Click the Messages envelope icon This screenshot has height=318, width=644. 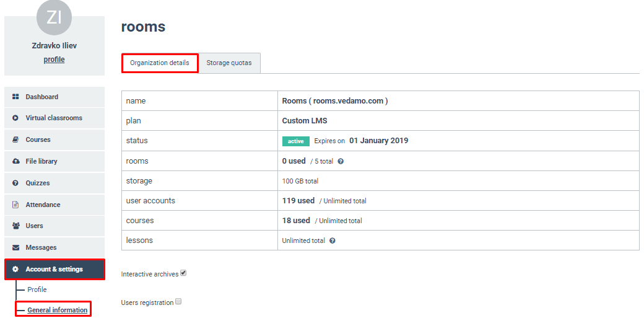(x=15, y=248)
